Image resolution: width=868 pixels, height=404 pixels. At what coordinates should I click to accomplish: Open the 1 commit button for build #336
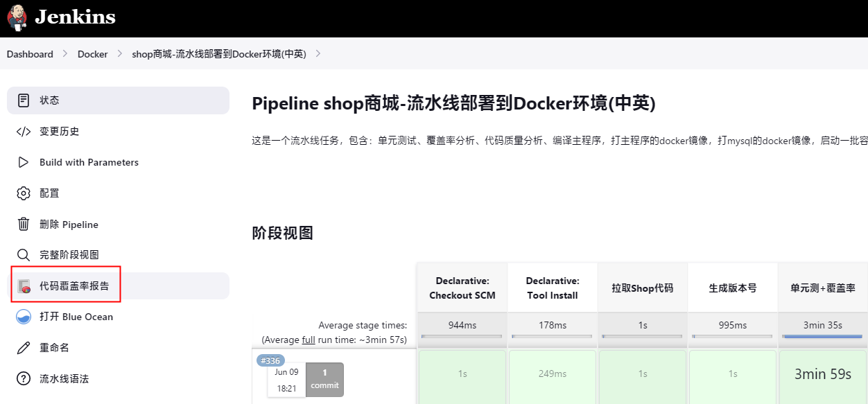coord(324,380)
